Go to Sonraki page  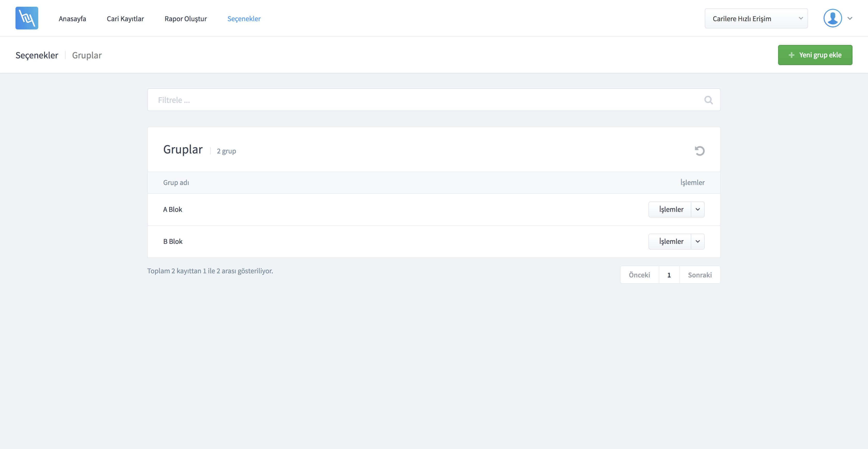pyautogui.click(x=700, y=275)
